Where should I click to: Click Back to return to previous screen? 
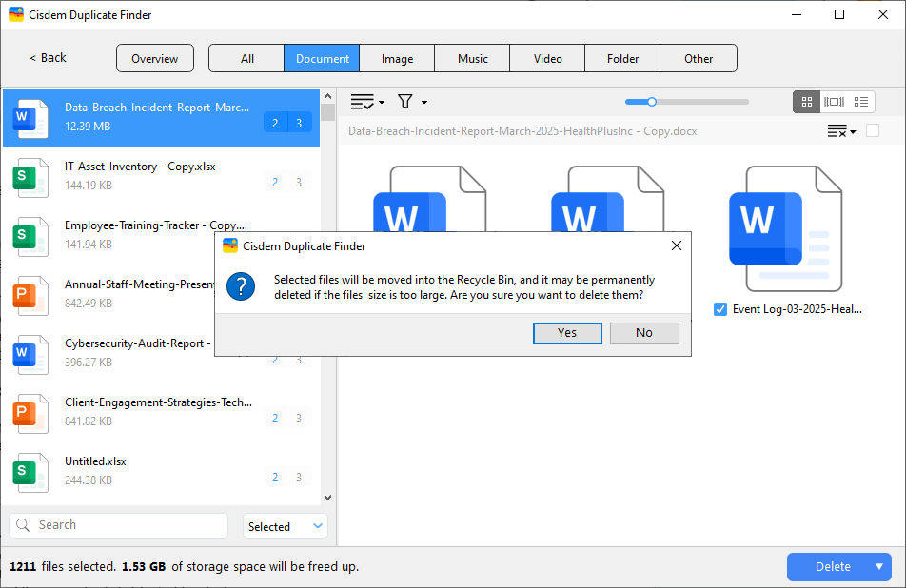pyautogui.click(x=46, y=58)
